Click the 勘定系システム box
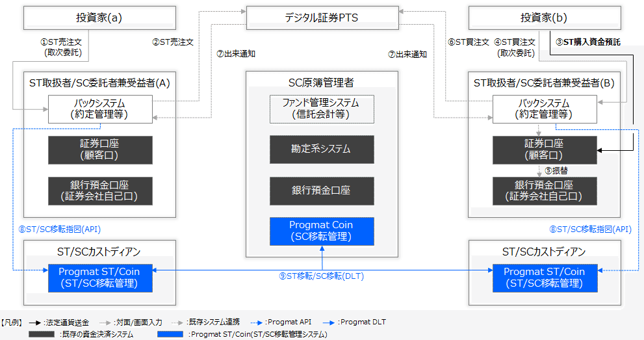 (322, 150)
